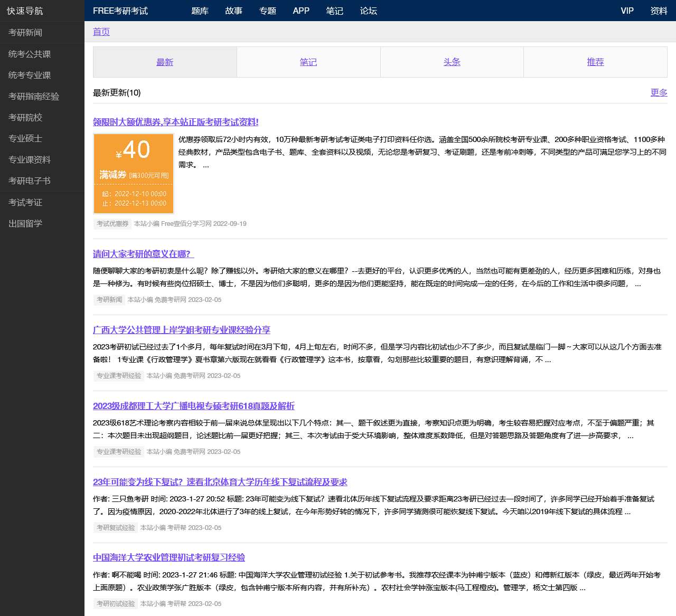The height and width of the screenshot is (616, 676).
Task: Switch to the 推荐 tab
Action: point(595,62)
